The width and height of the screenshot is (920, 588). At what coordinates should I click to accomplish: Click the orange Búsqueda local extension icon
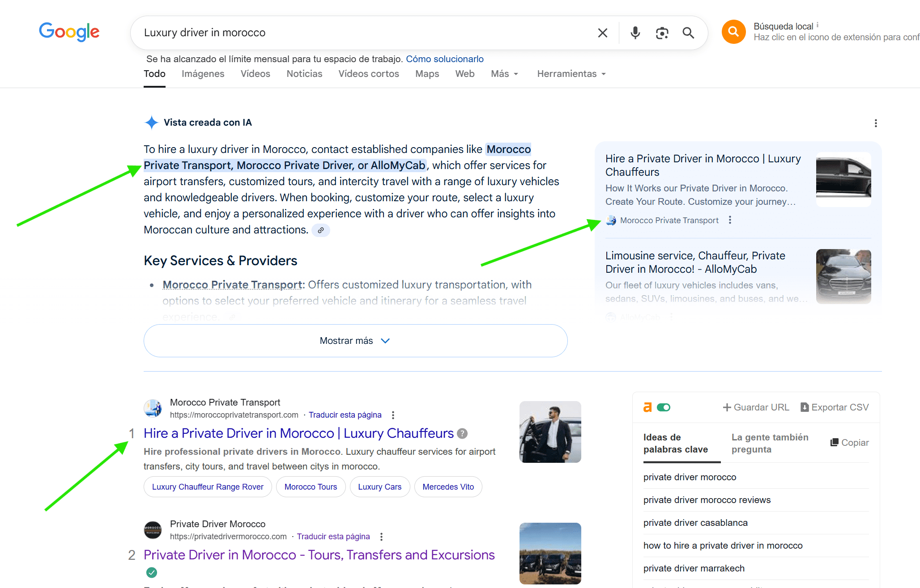(x=733, y=32)
